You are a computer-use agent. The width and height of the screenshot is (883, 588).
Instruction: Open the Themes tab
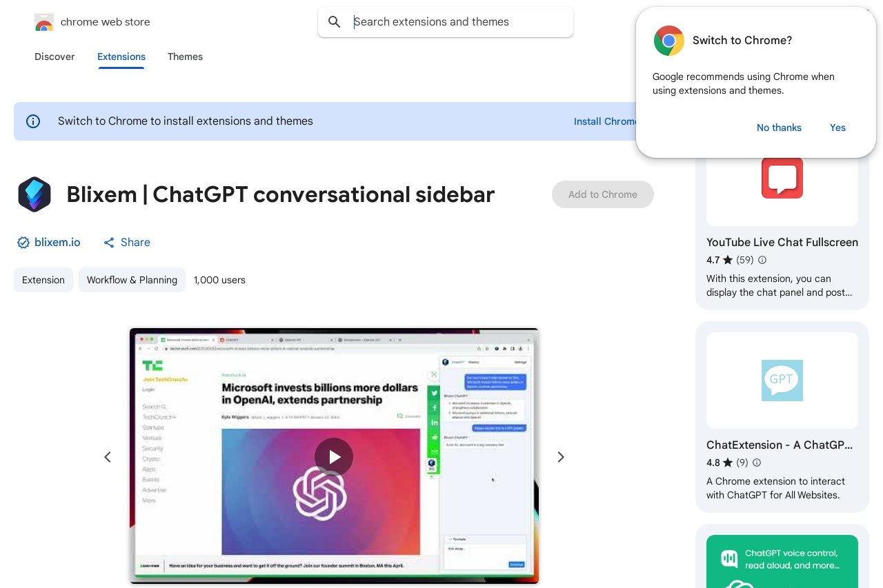(185, 57)
